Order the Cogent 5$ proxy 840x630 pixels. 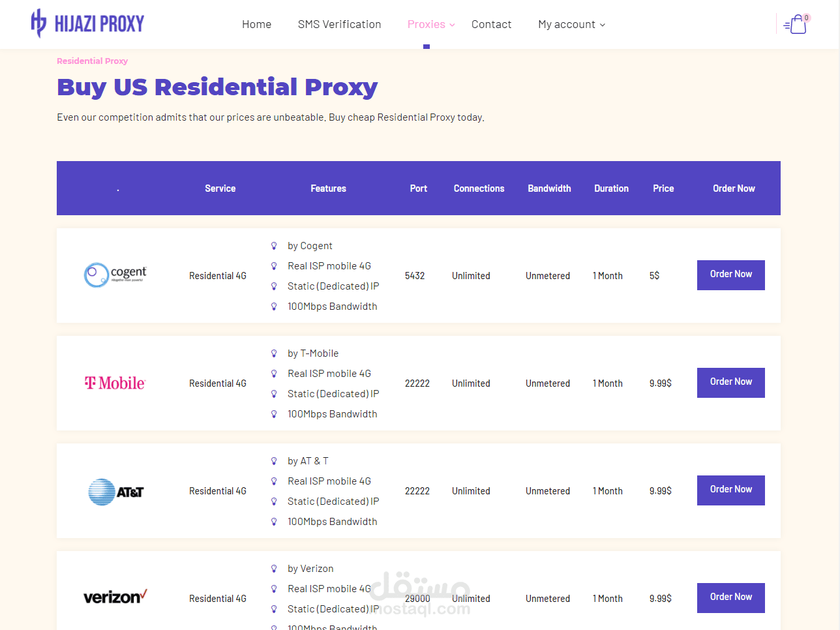tap(731, 275)
